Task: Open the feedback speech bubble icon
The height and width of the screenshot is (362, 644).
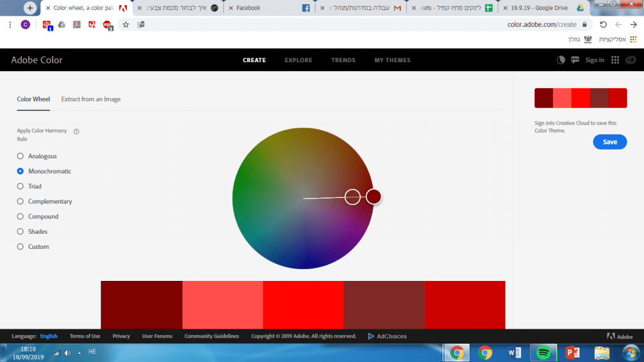Action: coord(575,60)
